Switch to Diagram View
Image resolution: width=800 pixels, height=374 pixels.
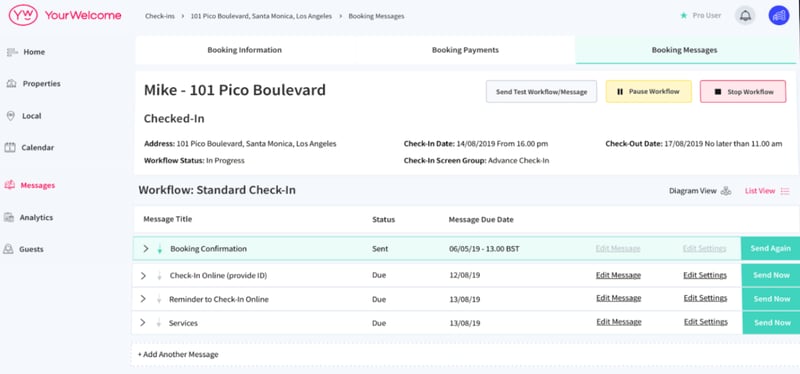pyautogui.click(x=700, y=191)
